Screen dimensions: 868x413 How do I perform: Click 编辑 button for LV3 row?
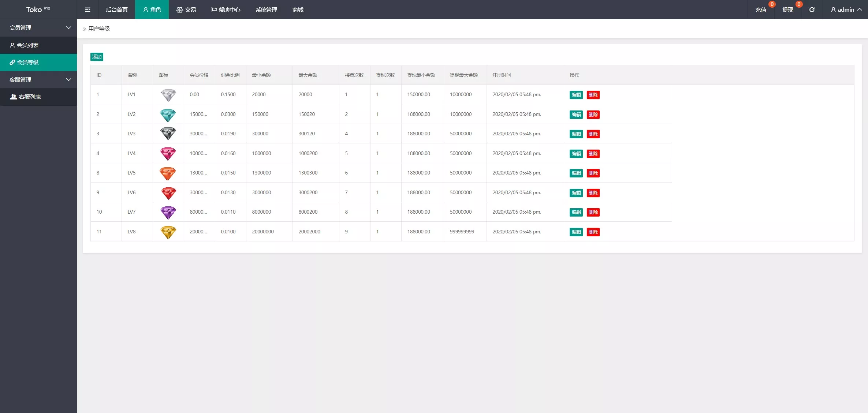(576, 134)
